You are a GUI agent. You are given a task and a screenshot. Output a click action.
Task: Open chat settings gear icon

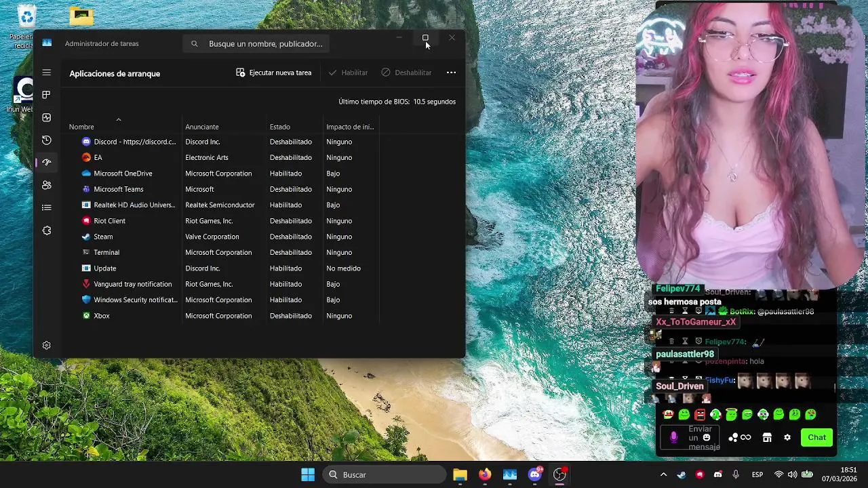pos(787,437)
